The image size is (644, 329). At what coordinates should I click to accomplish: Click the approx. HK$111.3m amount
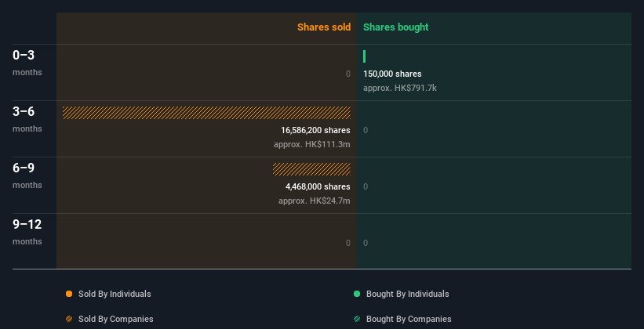click(312, 144)
